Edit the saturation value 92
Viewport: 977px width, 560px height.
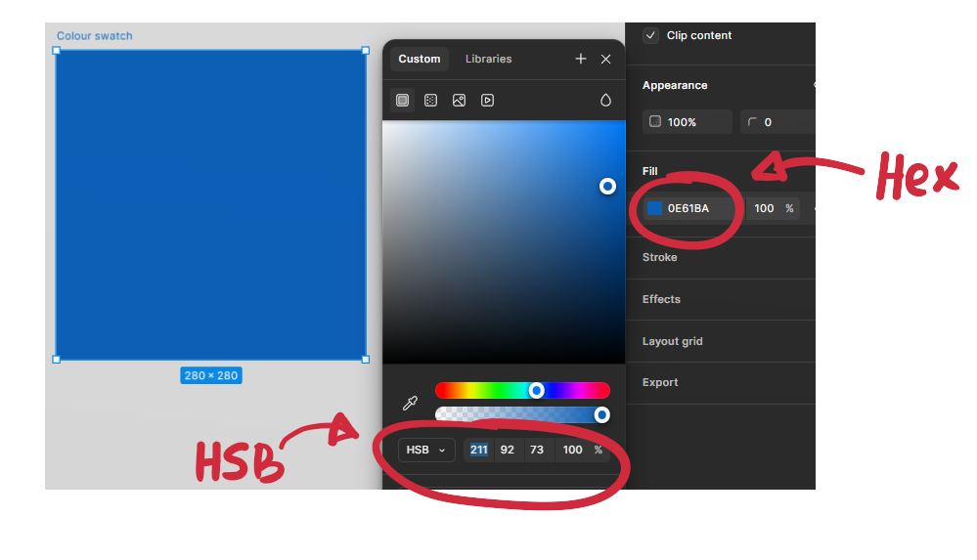tap(508, 450)
